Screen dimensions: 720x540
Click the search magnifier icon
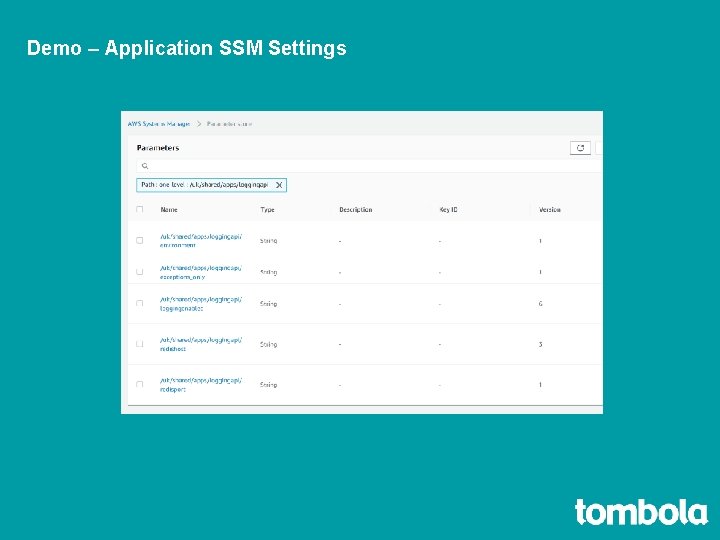(145, 166)
